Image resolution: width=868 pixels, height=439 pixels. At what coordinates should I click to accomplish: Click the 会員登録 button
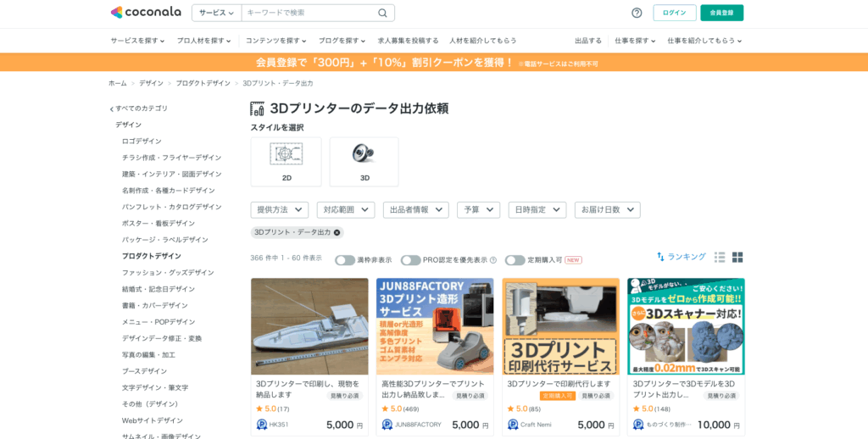721,13
